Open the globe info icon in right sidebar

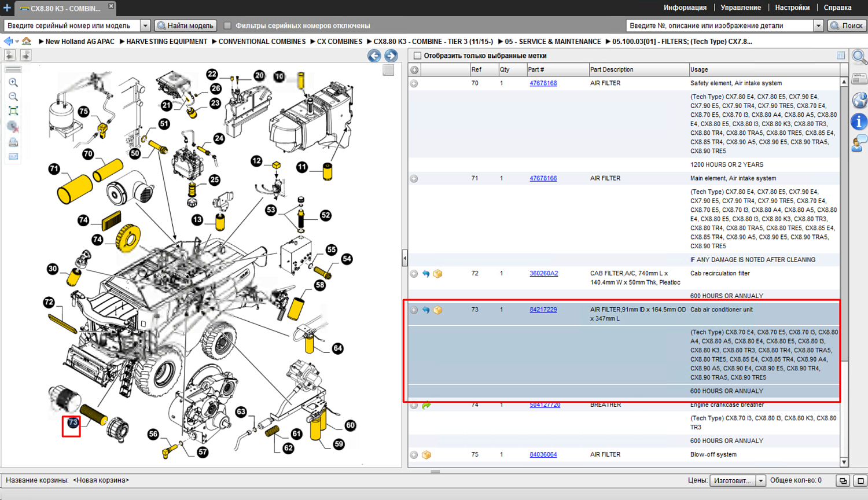(x=859, y=100)
